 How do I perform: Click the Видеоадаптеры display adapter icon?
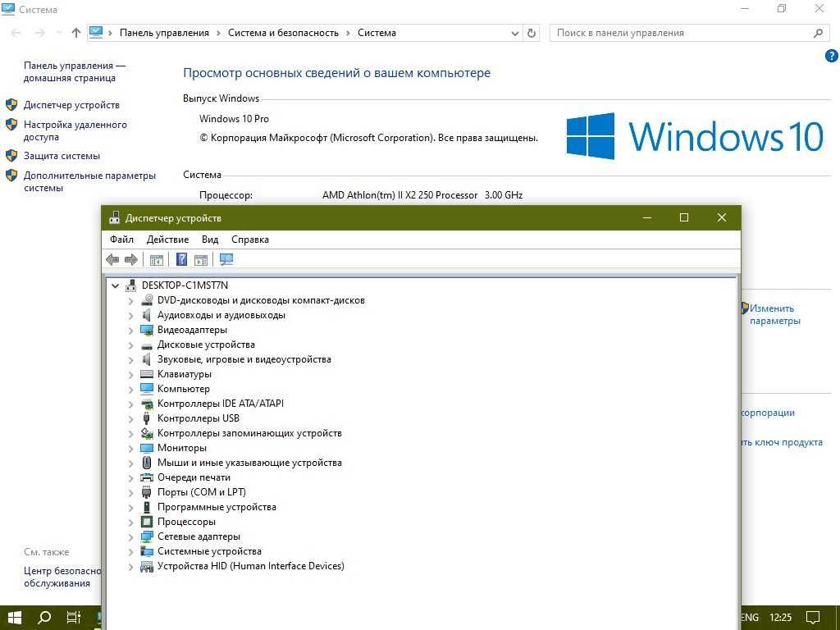(146, 330)
